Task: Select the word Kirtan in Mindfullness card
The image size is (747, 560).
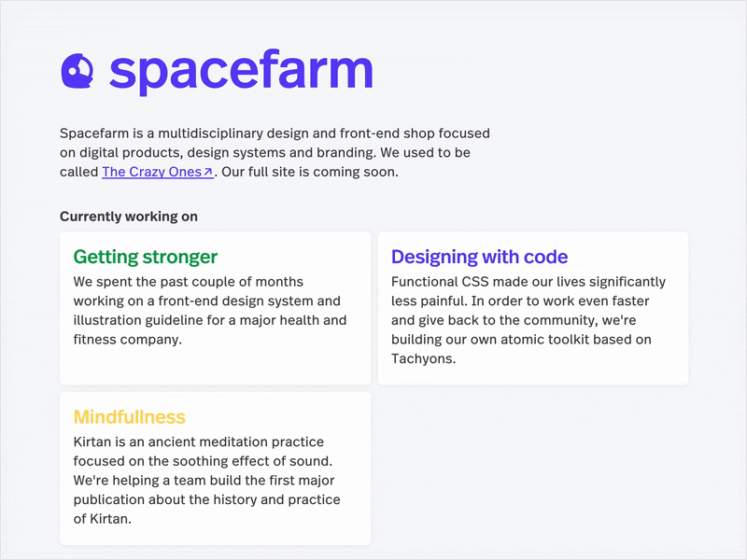Action: point(92,441)
